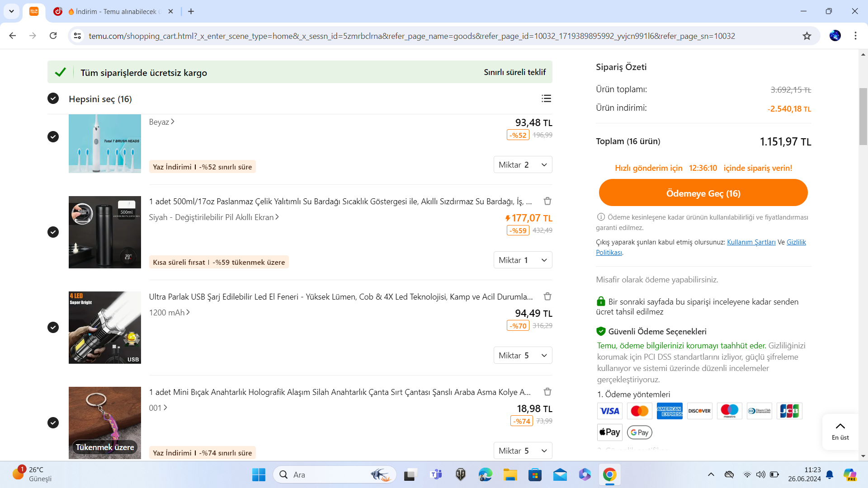
Task: Open Miktar 2 dropdown for the toothbrush
Action: (x=523, y=165)
